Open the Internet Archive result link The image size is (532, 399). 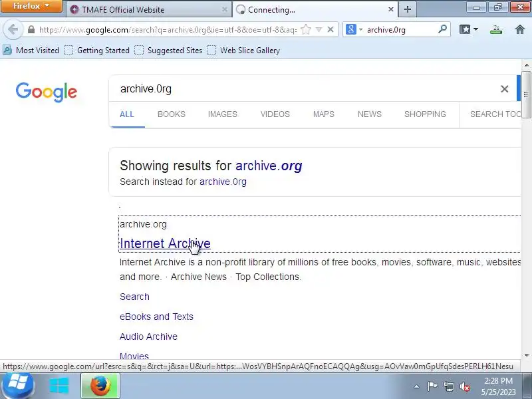click(x=165, y=243)
